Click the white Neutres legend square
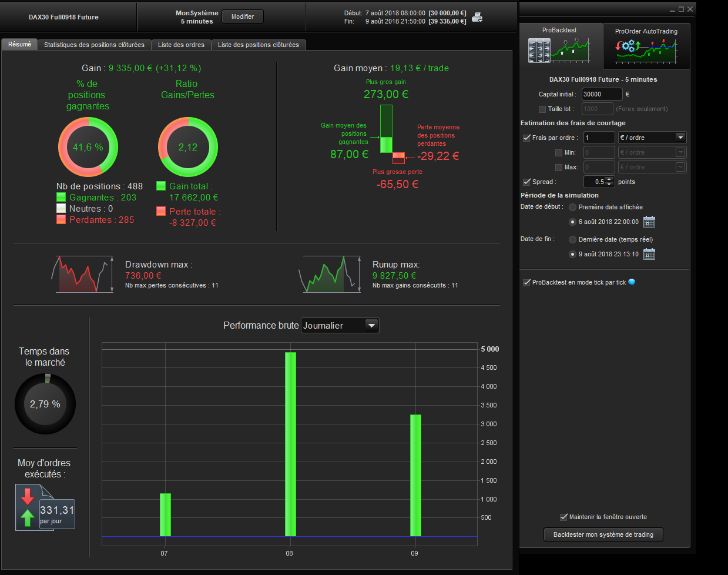Image resolution: width=728 pixels, height=575 pixels. [x=61, y=209]
